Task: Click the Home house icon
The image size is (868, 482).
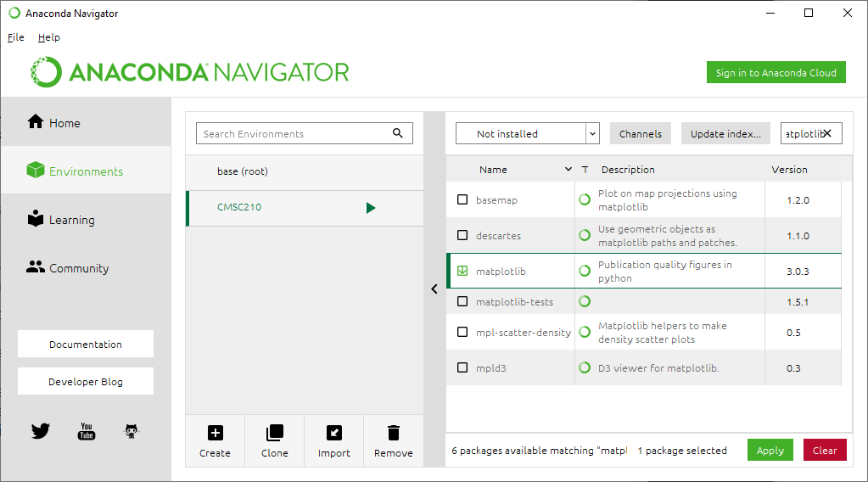Action: pos(36,121)
